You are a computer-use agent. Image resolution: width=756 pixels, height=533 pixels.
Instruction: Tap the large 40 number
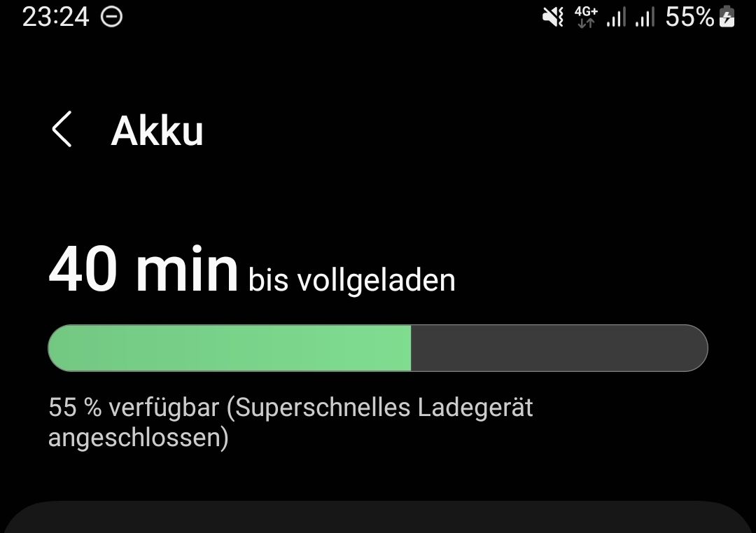pyautogui.click(x=83, y=269)
